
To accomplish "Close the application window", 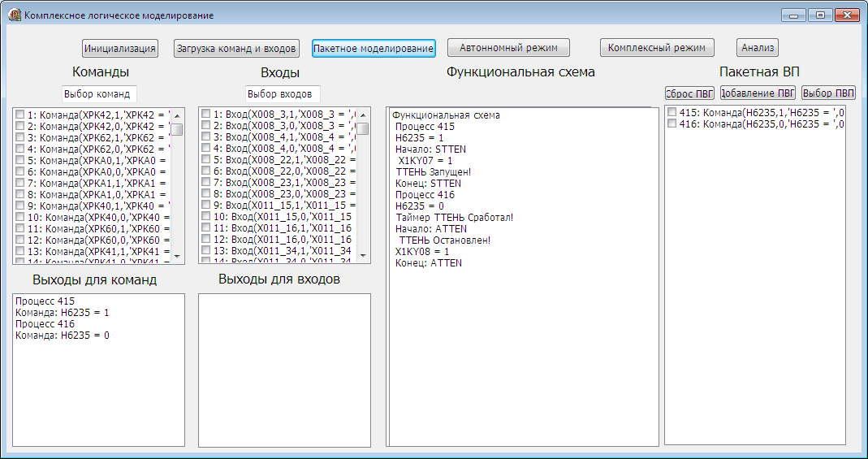I will pos(847,15).
